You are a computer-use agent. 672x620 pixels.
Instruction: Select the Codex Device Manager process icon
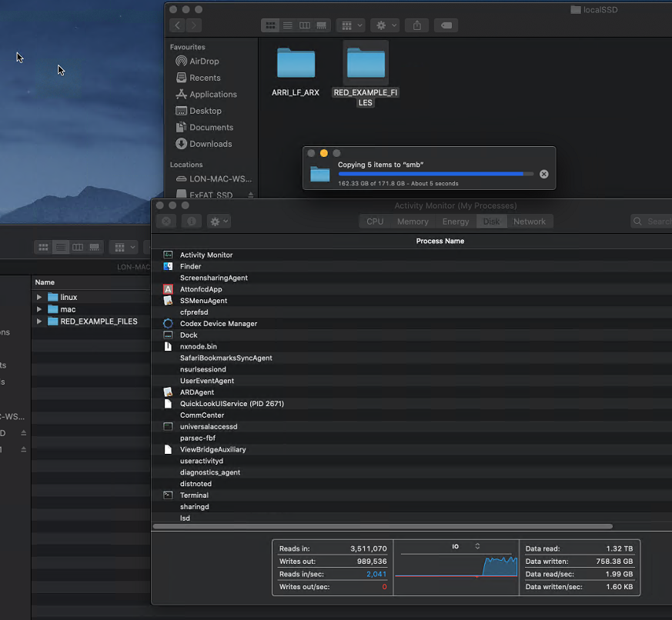[168, 324]
